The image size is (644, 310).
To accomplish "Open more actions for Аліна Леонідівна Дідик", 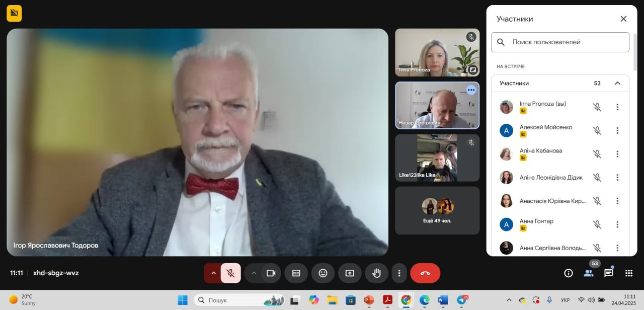I will tap(617, 177).
